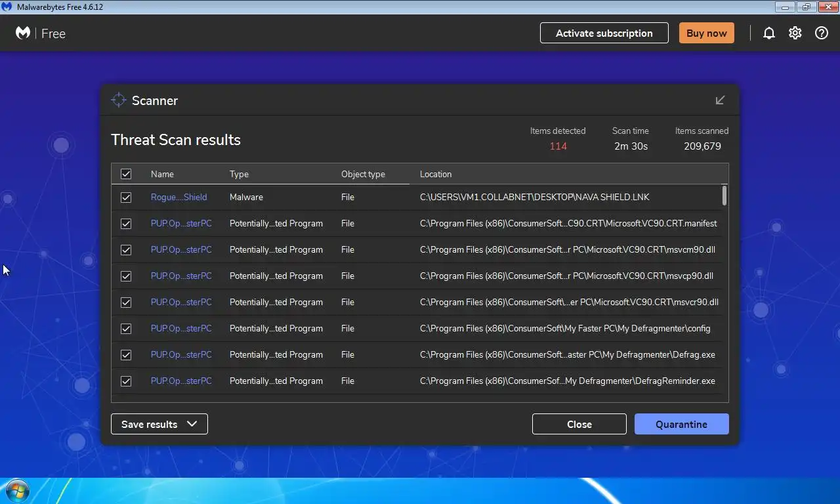Collapse the Scanner panel with arrow icon
The height and width of the screenshot is (504, 840).
720,100
